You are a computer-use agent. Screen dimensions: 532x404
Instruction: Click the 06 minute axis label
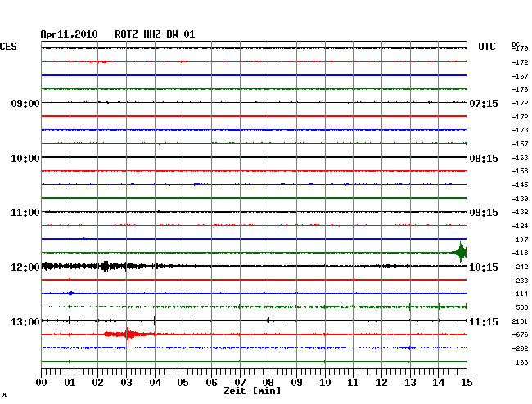(211, 383)
